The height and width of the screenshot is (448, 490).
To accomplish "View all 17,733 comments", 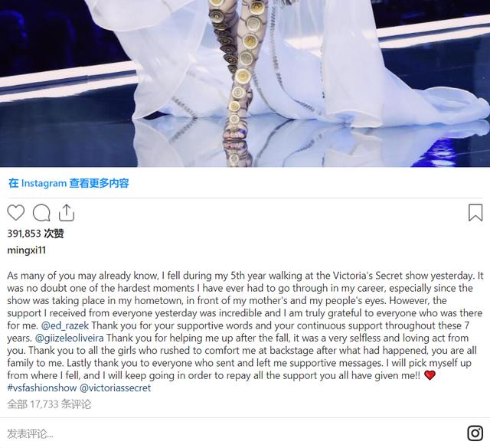I will (x=49, y=404).
